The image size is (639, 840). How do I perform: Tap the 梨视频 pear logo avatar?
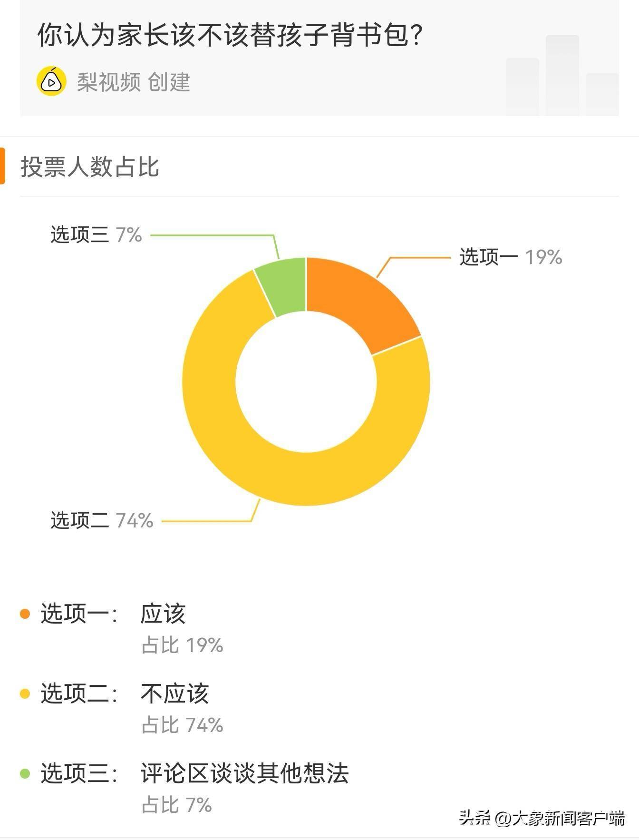coord(51,82)
